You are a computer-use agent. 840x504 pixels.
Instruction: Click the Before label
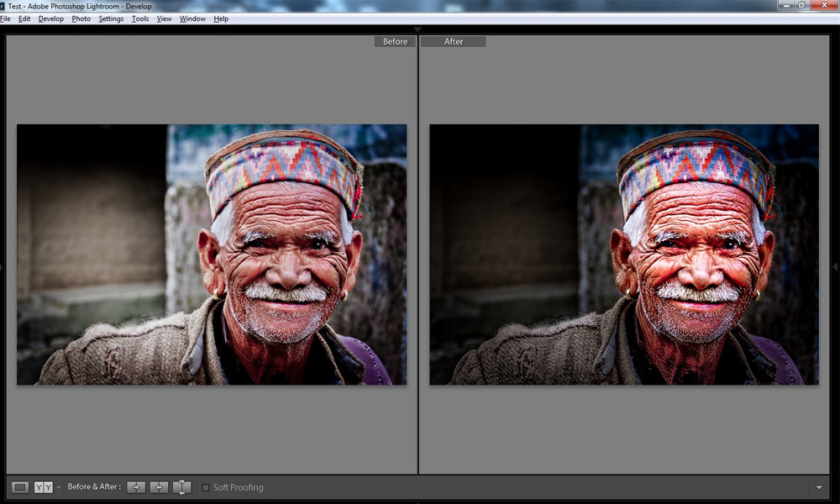pos(395,42)
